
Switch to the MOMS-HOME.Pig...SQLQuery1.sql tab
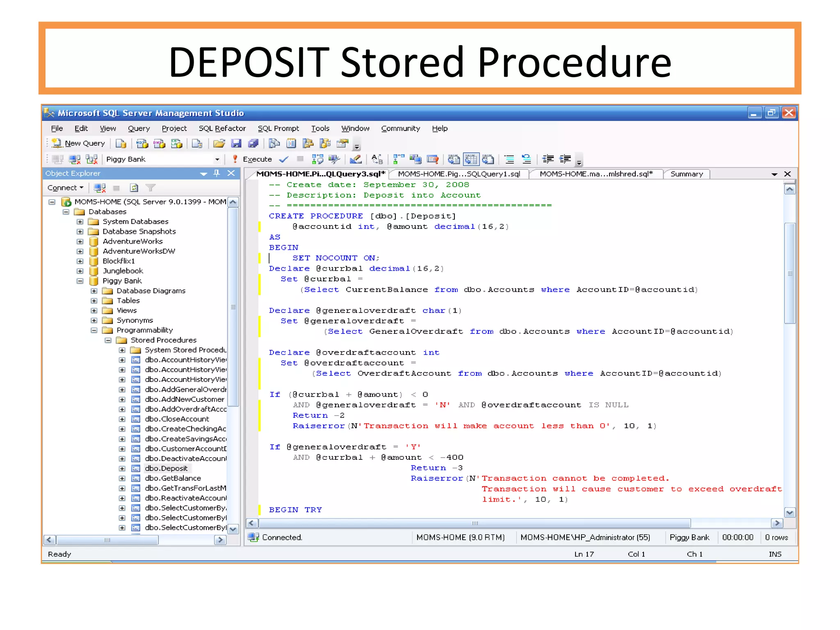pyautogui.click(x=459, y=174)
